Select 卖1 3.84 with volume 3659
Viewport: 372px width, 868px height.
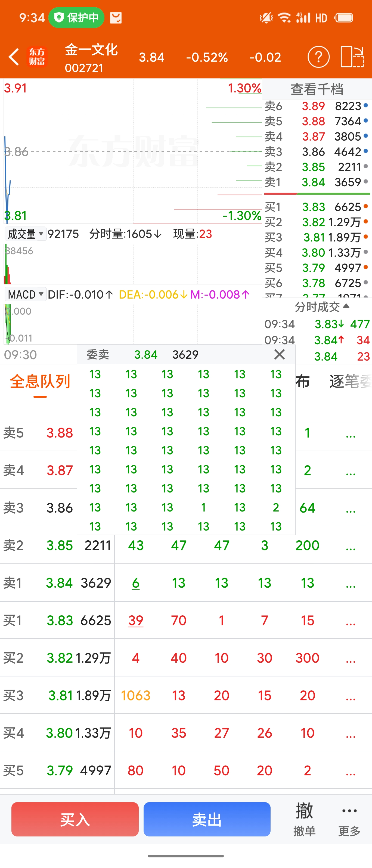[317, 182]
